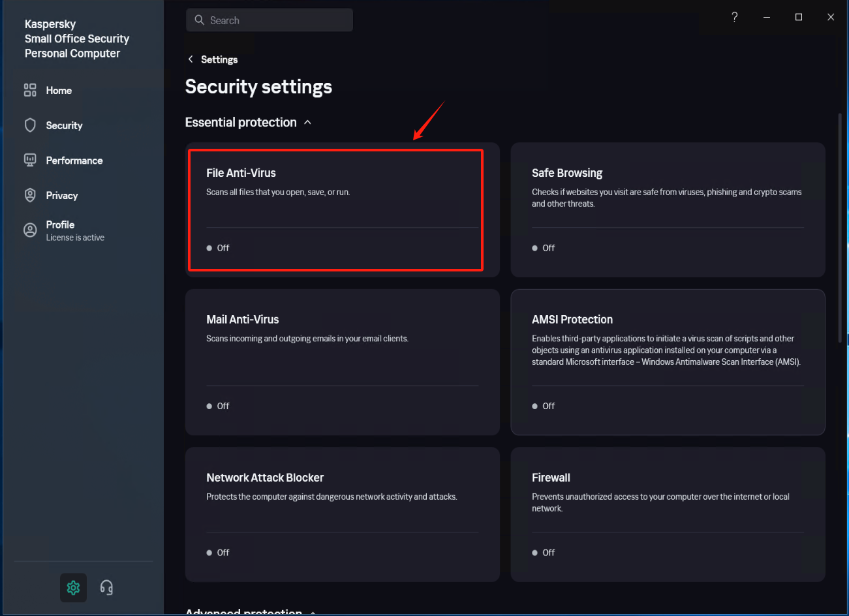Click the Performance monitor icon
849x616 pixels.
(30, 160)
